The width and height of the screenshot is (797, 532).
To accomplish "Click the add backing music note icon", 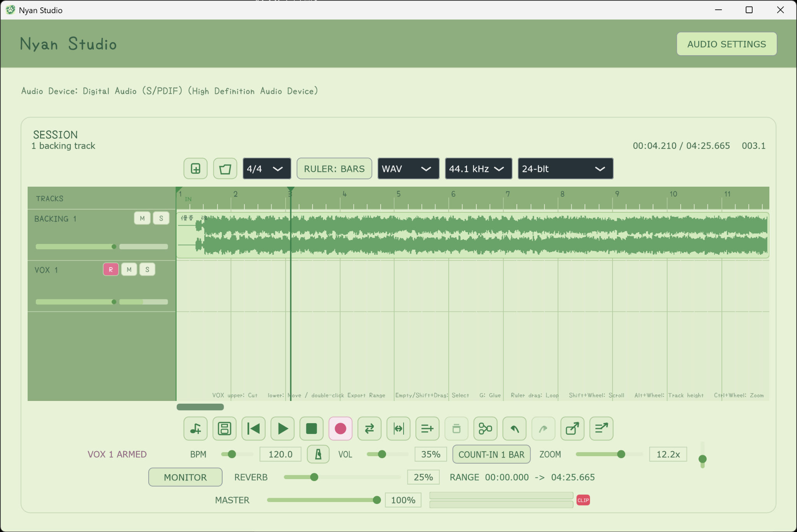I will 195,429.
